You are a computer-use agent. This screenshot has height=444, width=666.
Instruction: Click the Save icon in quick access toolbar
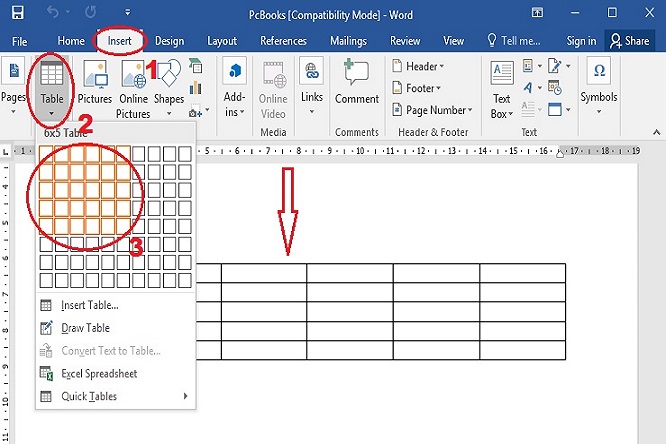(x=17, y=12)
